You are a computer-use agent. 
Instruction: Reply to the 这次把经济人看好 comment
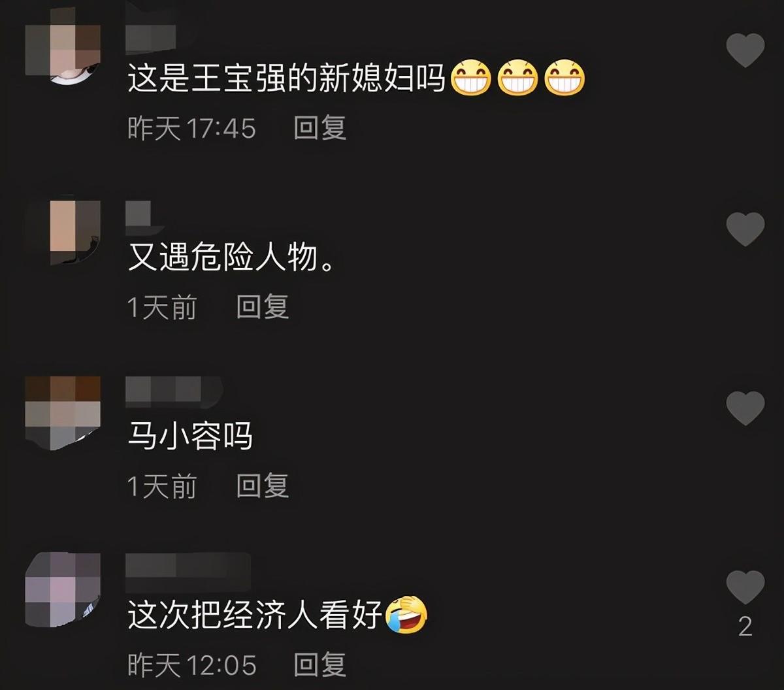point(319,665)
